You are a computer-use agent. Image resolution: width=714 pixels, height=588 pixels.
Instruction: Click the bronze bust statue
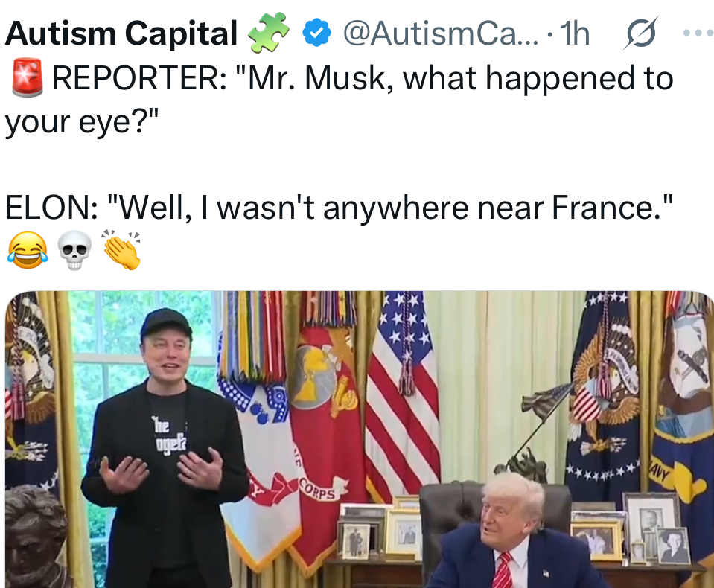[34, 536]
